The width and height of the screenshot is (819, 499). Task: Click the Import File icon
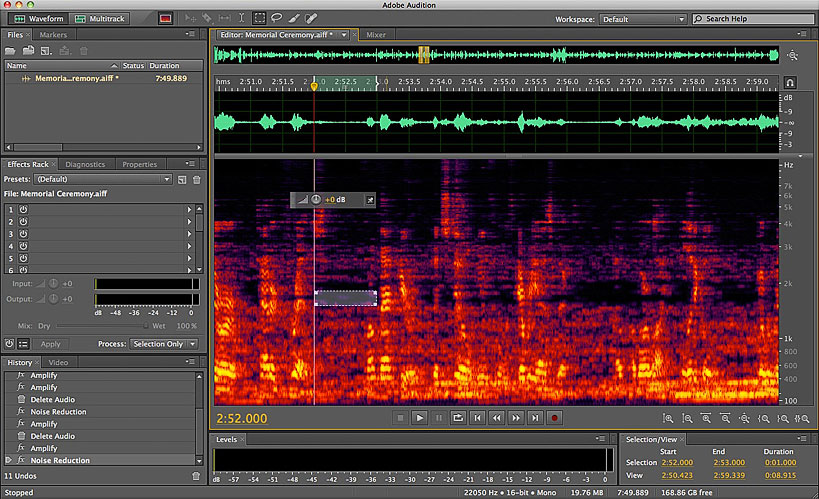click(28, 51)
